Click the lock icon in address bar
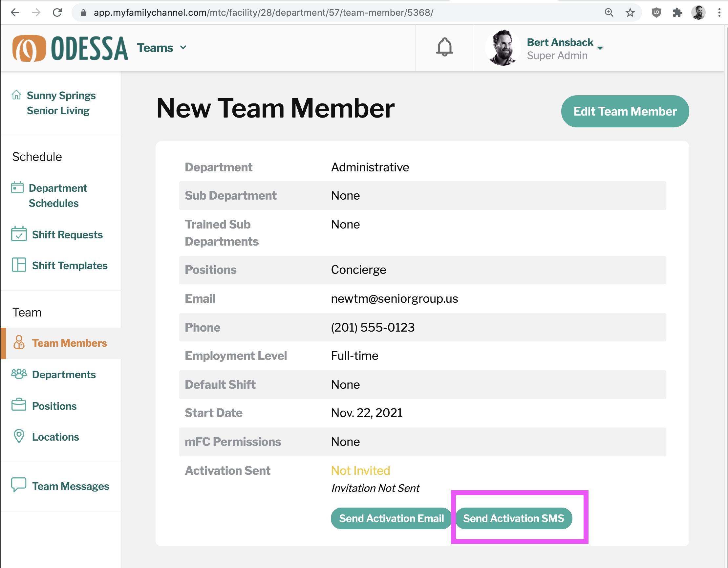Screen dimensions: 728x568 [x=83, y=13]
